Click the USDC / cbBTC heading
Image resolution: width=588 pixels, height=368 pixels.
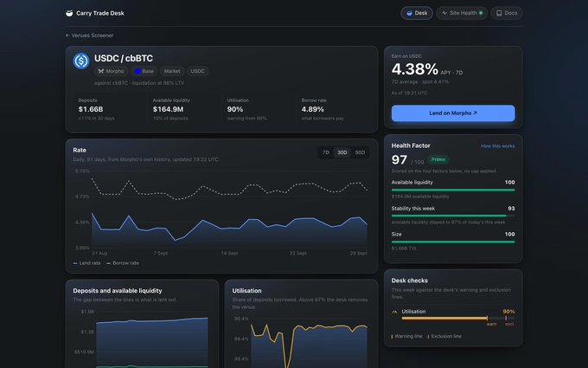[124, 58]
